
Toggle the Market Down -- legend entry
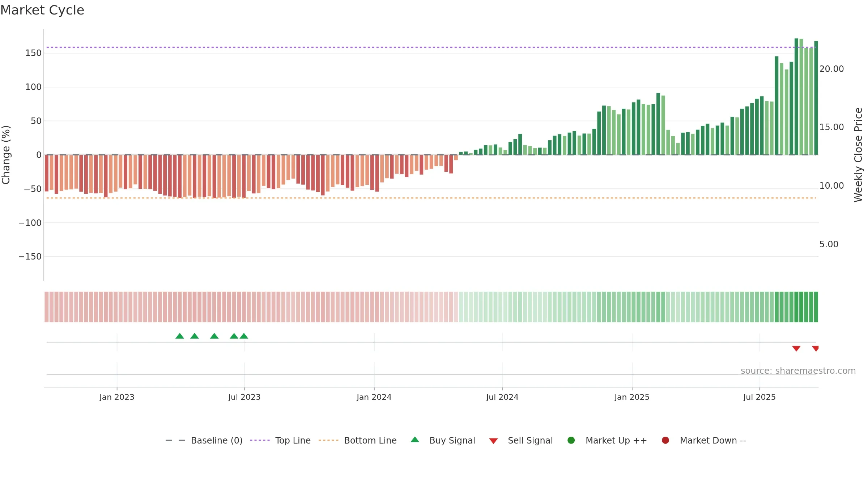(703, 440)
